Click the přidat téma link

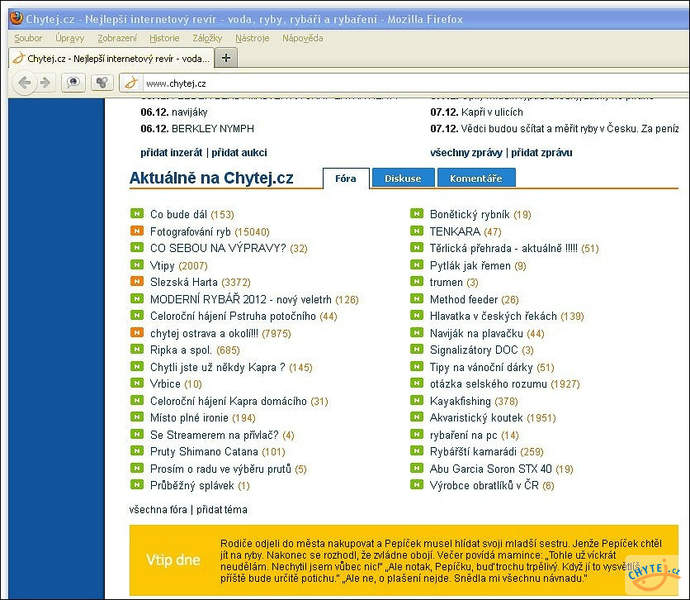click(222, 510)
